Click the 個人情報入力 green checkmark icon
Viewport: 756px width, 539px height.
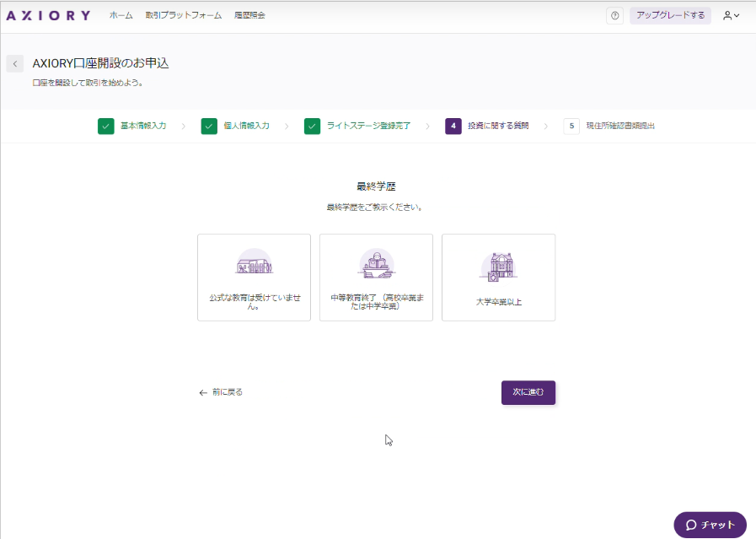click(x=209, y=127)
